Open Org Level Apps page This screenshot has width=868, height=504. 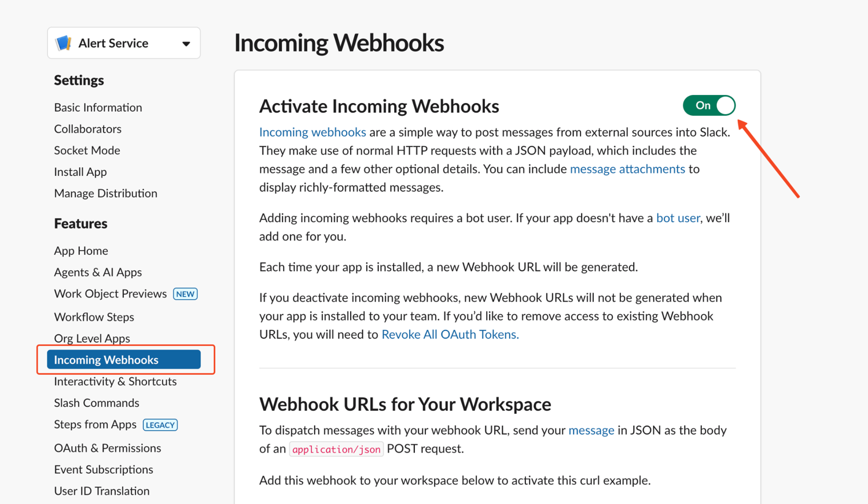tap(92, 339)
